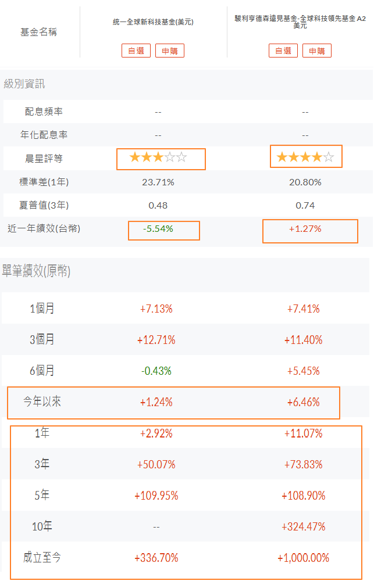This screenshot has height=588, width=374.
Task: Click 申購 button for 統一全球新科技基金
Action: (x=170, y=51)
